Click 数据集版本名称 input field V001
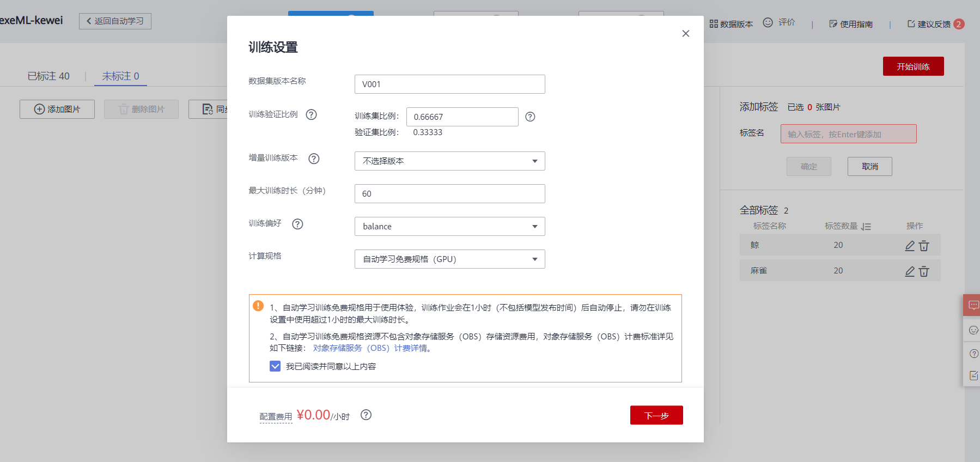Viewport: 980px width, 462px height. pos(449,84)
